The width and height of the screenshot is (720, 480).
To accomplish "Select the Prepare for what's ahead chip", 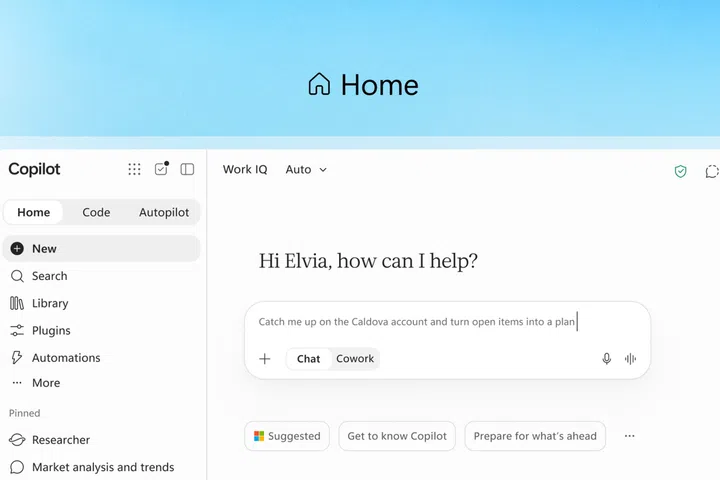I will pyautogui.click(x=535, y=436).
